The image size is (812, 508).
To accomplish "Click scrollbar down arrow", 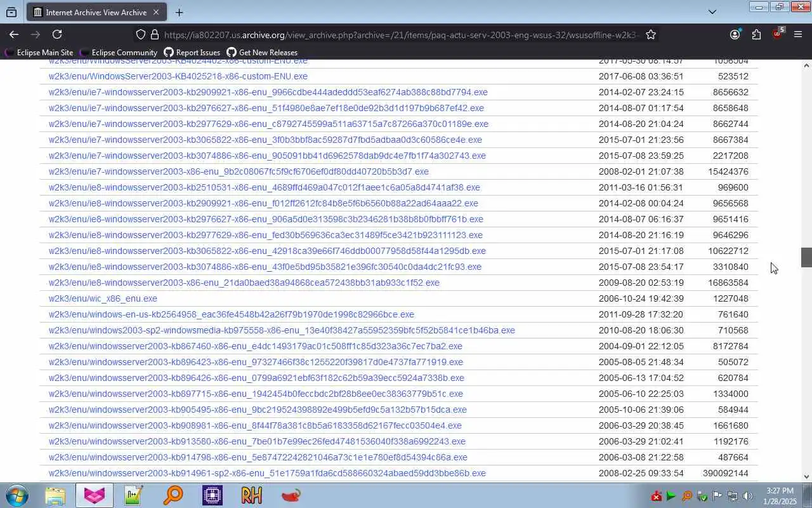I will 807,476.
